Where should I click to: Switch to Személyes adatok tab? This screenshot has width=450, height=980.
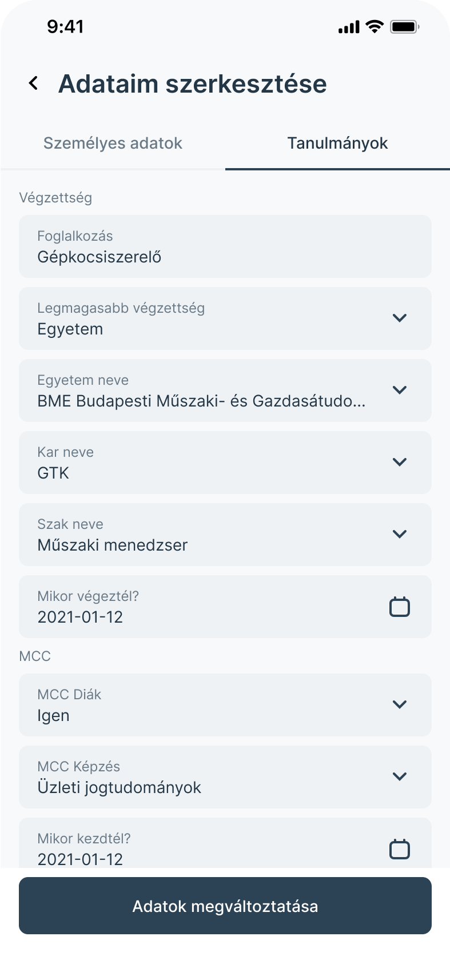coord(113,143)
